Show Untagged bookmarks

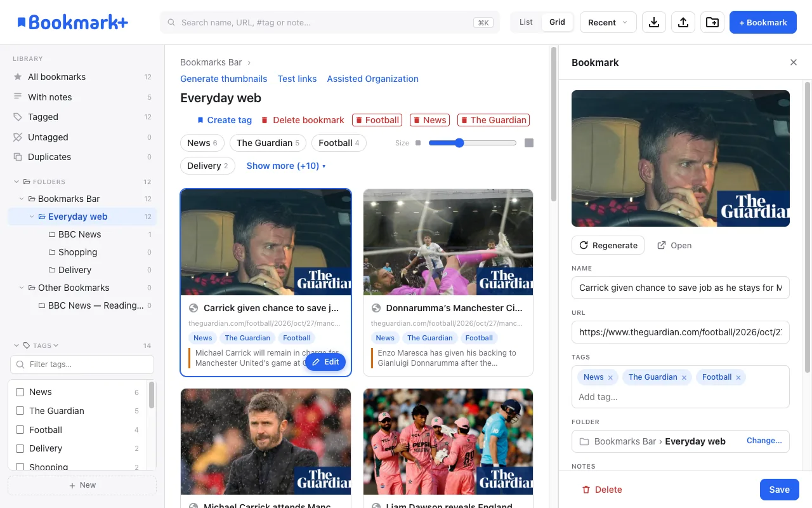tap(82, 137)
